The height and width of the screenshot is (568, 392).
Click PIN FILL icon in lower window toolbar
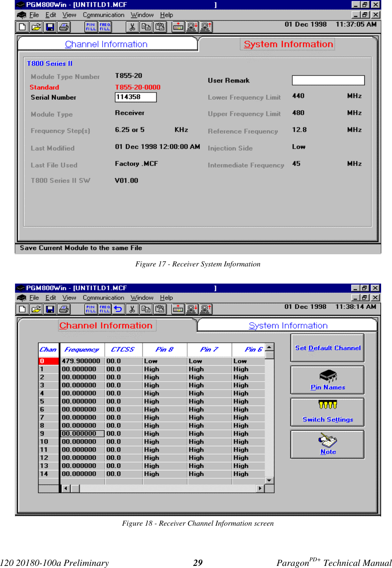coord(91,309)
